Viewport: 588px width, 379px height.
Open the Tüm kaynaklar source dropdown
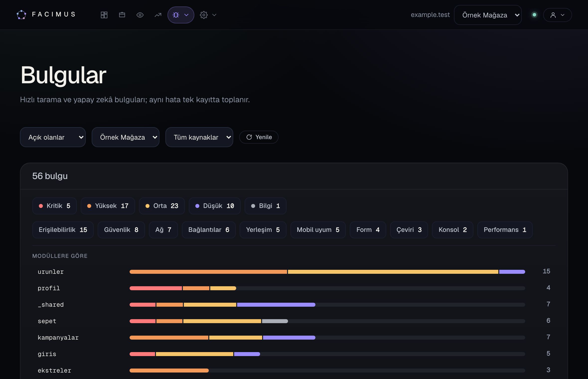point(199,137)
